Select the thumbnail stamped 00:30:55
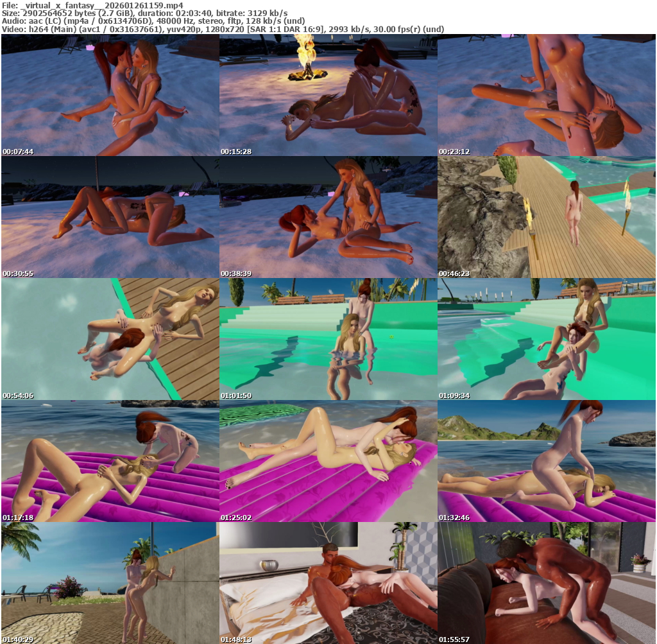Image resolution: width=657 pixels, height=644 pixels. tap(110, 217)
